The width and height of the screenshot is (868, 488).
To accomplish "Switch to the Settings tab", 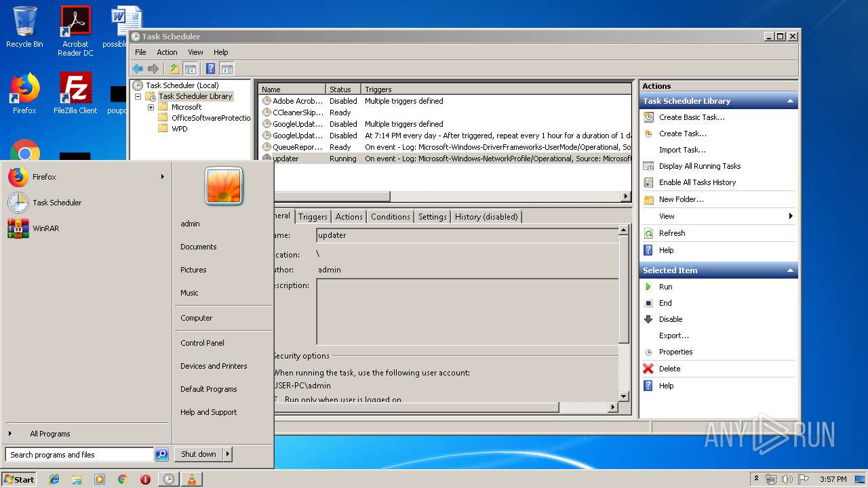I will (x=432, y=217).
